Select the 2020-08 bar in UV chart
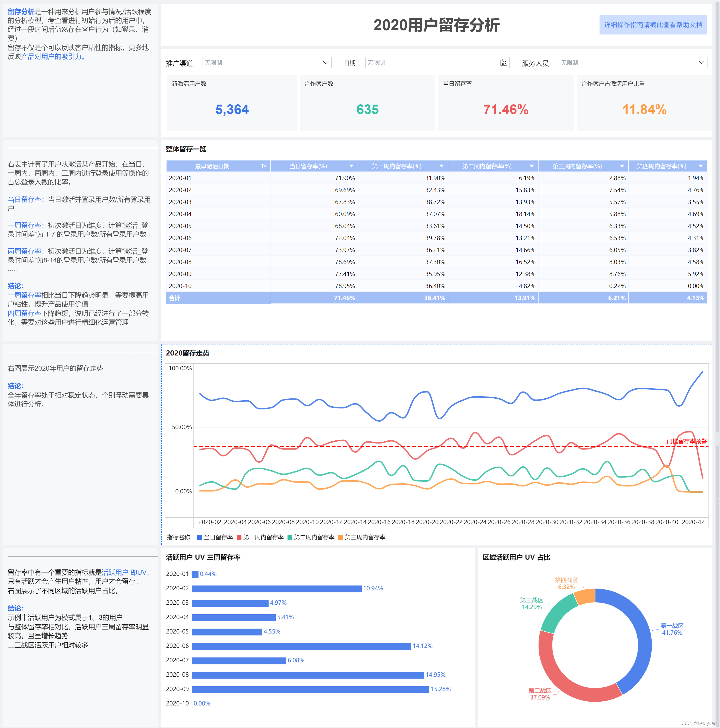 pos(308,675)
